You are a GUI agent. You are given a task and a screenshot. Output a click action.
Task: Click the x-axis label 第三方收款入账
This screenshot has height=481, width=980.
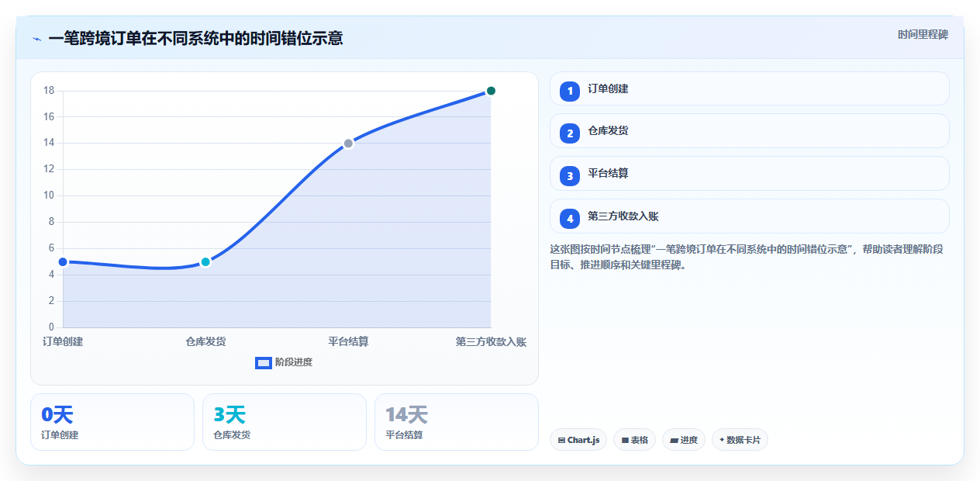pyautogui.click(x=491, y=342)
